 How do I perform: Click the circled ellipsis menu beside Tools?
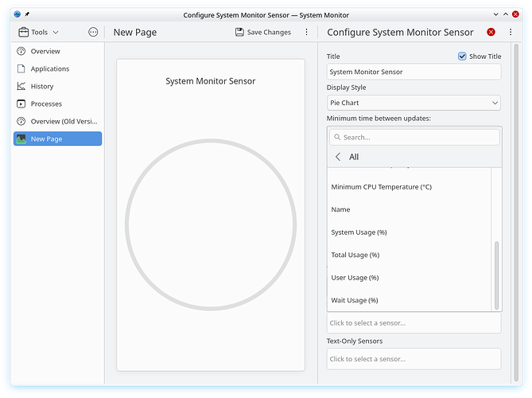pos(93,32)
